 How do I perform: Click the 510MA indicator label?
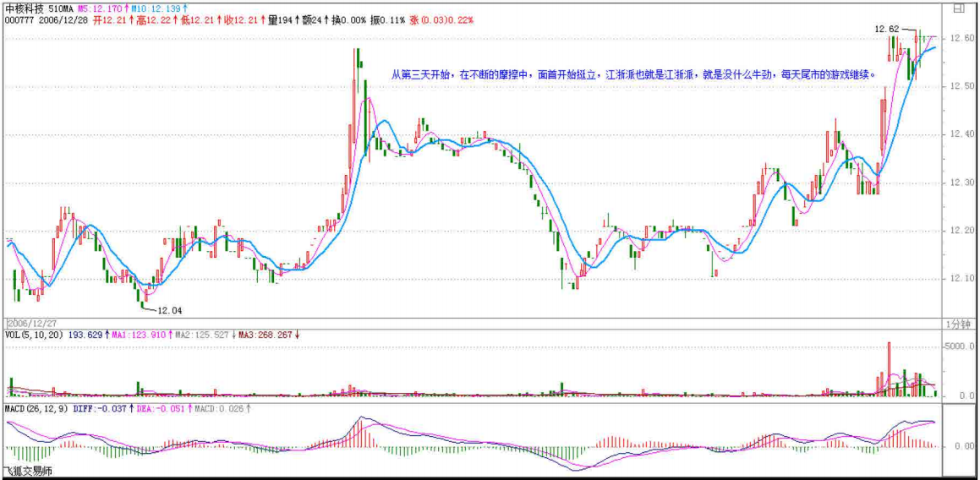(x=61, y=7)
